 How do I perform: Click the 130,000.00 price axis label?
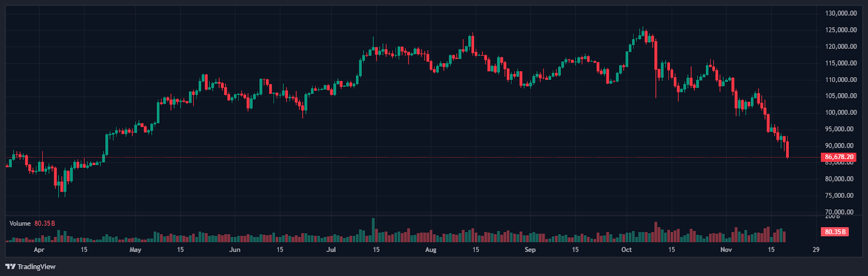click(x=841, y=14)
